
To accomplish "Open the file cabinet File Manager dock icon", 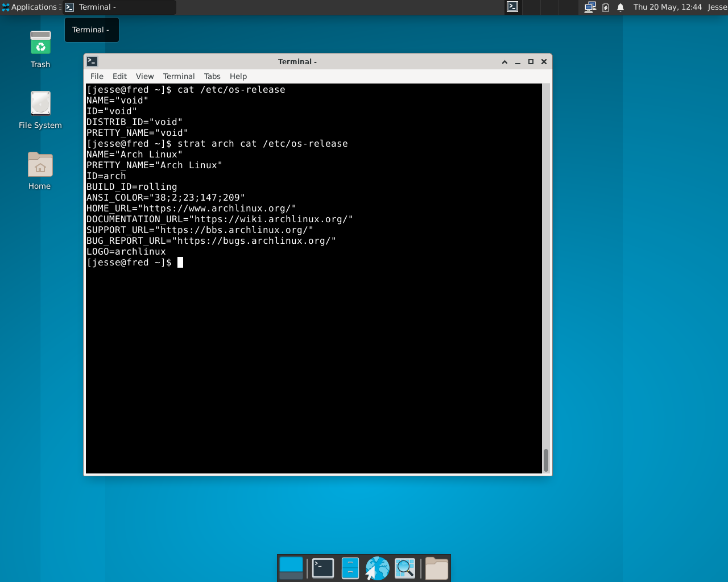I will [x=350, y=568].
